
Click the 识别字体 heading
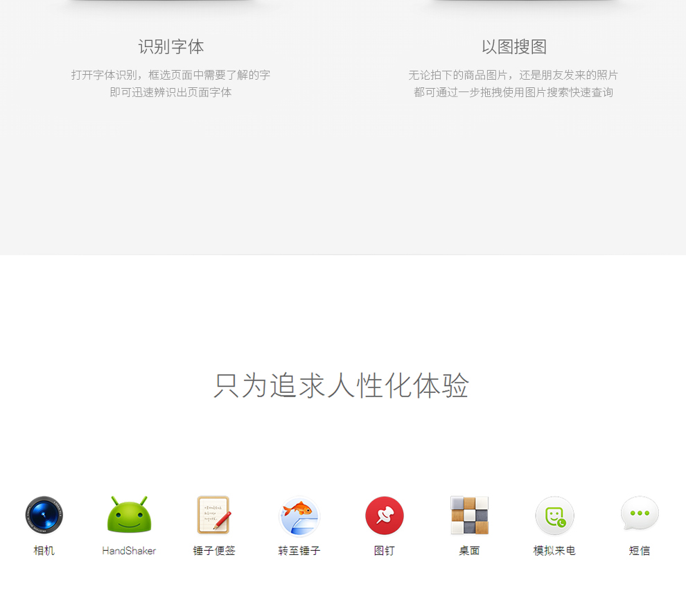point(171,47)
